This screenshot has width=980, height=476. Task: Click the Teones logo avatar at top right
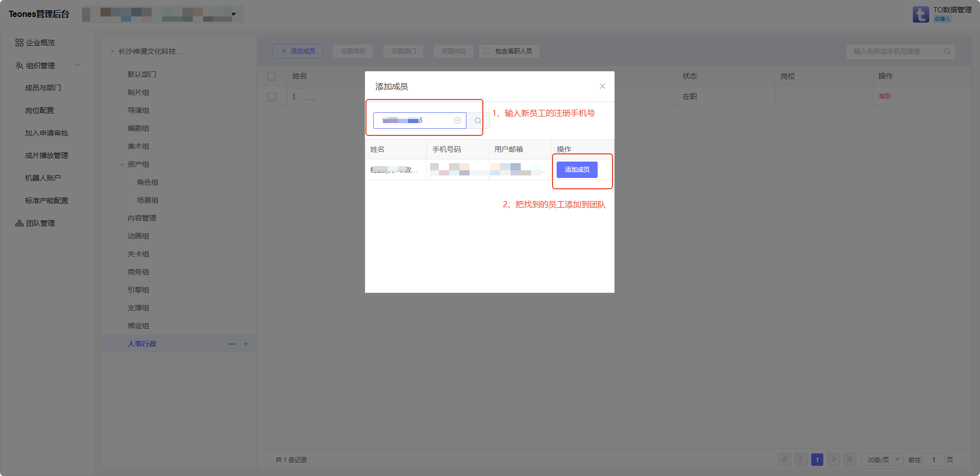pyautogui.click(x=921, y=14)
